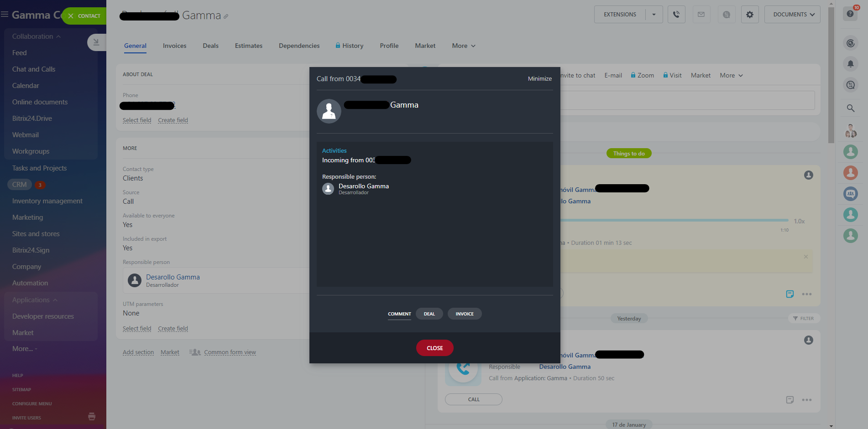Click the email envelope icon in header
The width and height of the screenshot is (868, 429).
(x=701, y=15)
